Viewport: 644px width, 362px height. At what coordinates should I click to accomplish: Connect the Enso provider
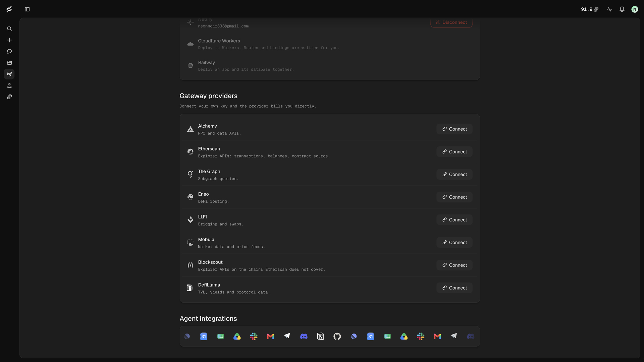(454, 197)
